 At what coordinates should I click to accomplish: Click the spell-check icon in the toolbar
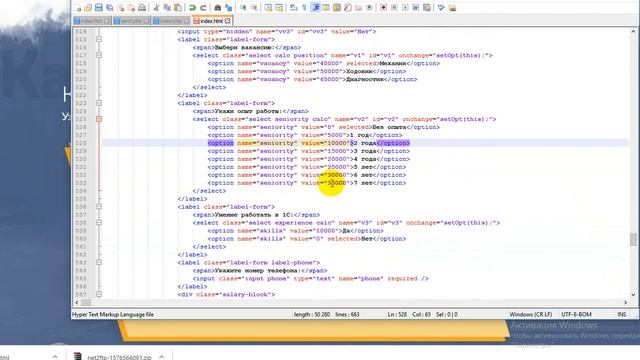point(441,8)
